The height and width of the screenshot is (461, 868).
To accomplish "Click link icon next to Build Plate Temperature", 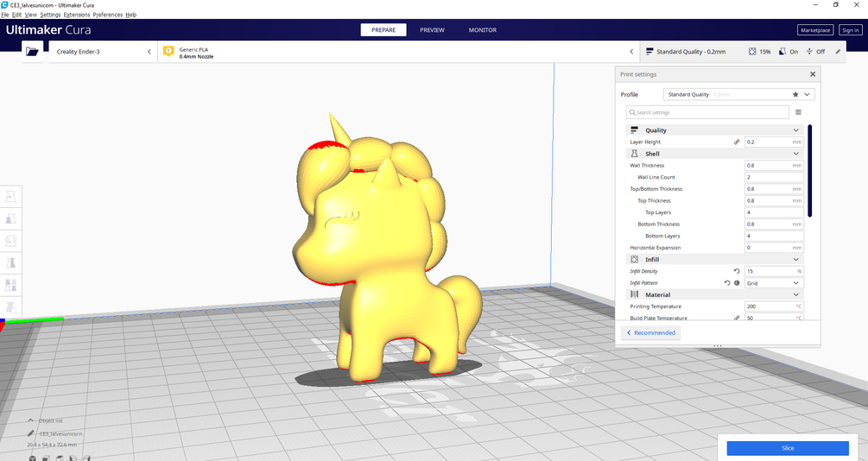I will click(737, 318).
